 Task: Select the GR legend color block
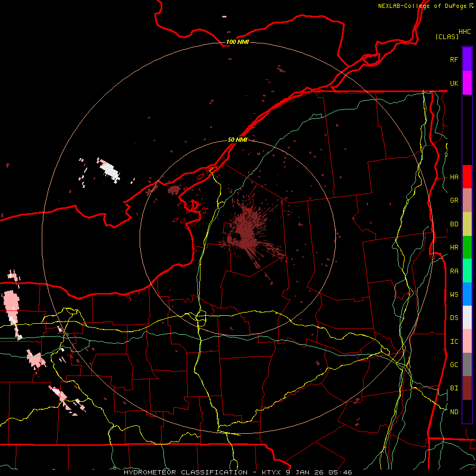pos(467,200)
